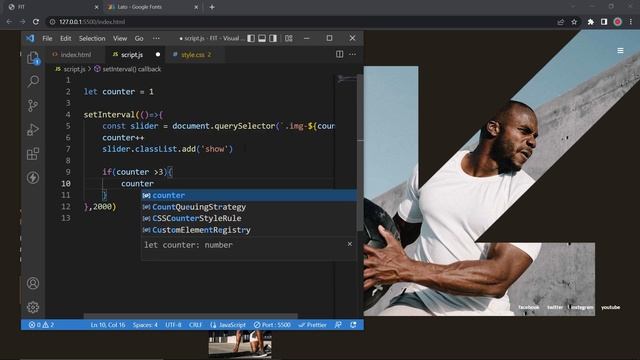This screenshot has width=640, height=360.
Task: Pick the CountQueuingStrategy suggestion
Action: [249, 207]
